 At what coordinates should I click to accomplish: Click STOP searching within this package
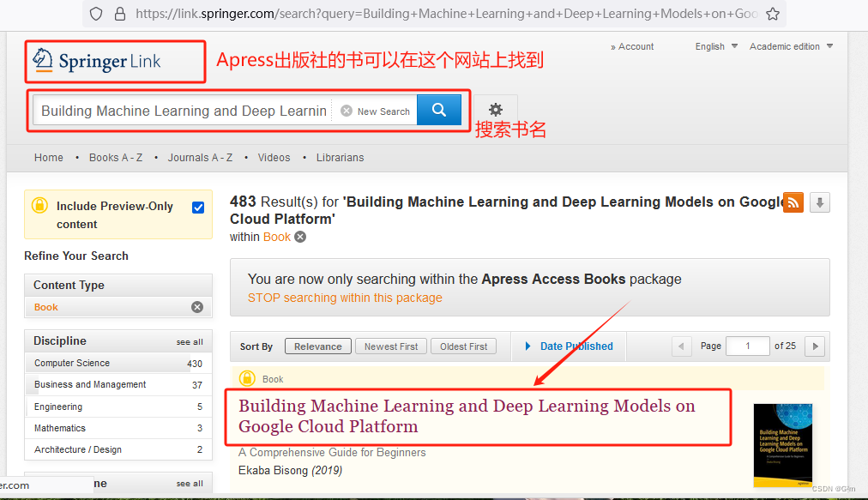click(345, 298)
